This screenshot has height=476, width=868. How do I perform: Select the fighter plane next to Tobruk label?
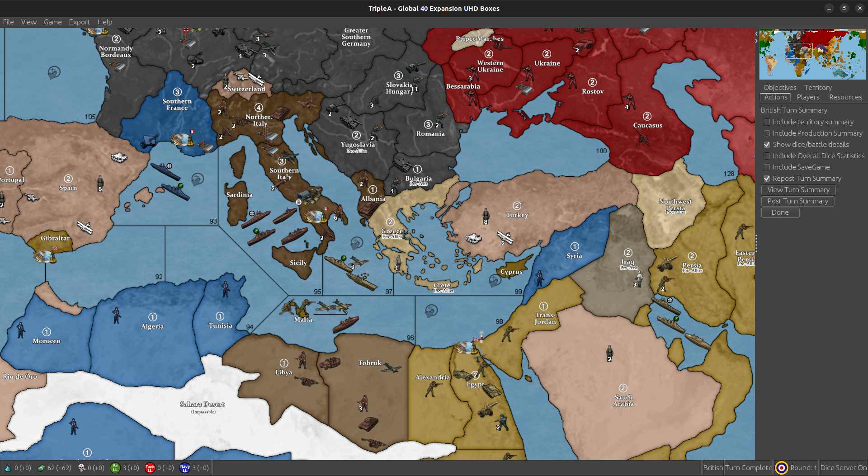pos(391,368)
